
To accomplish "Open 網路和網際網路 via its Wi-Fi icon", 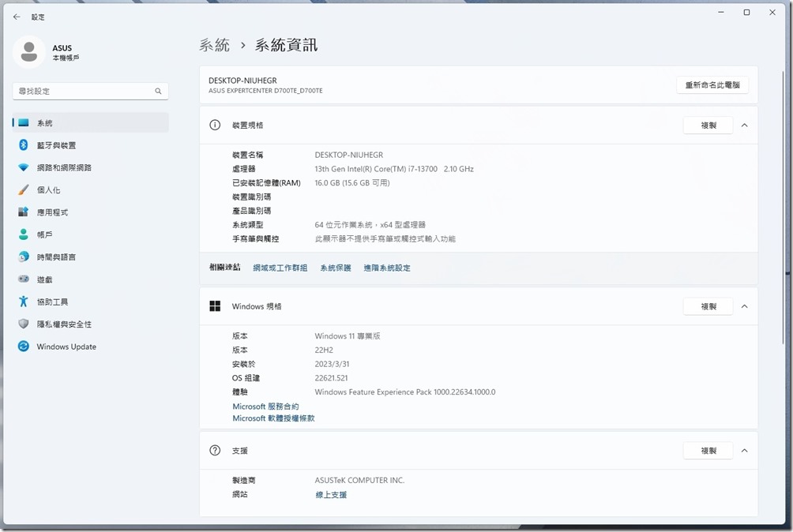I will 23,167.
